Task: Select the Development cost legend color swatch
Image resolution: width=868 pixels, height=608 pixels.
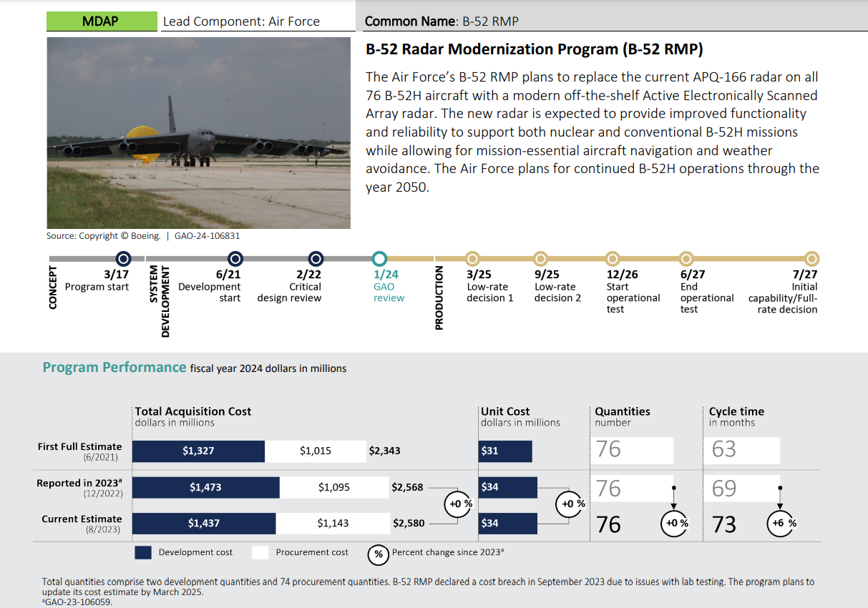Action: pos(142,552)
